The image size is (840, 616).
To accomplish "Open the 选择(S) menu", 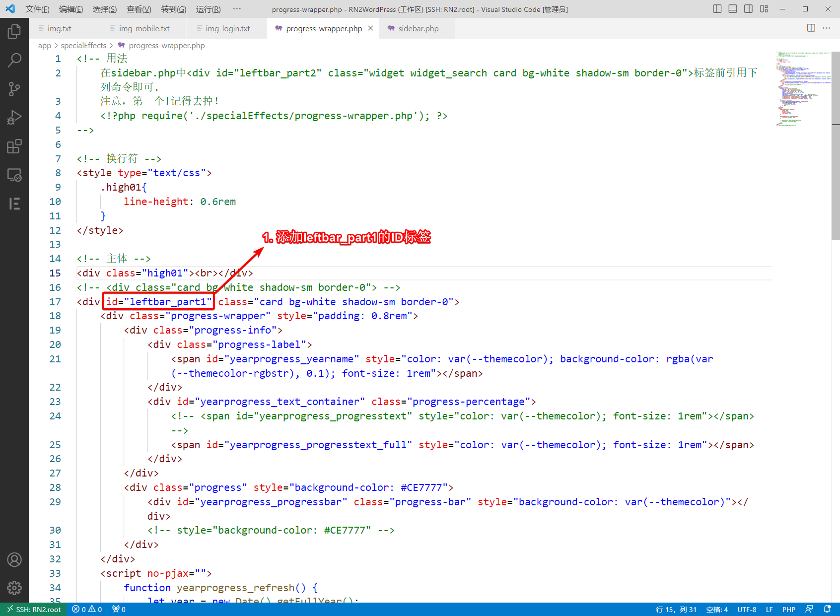I will click(105, 9).
